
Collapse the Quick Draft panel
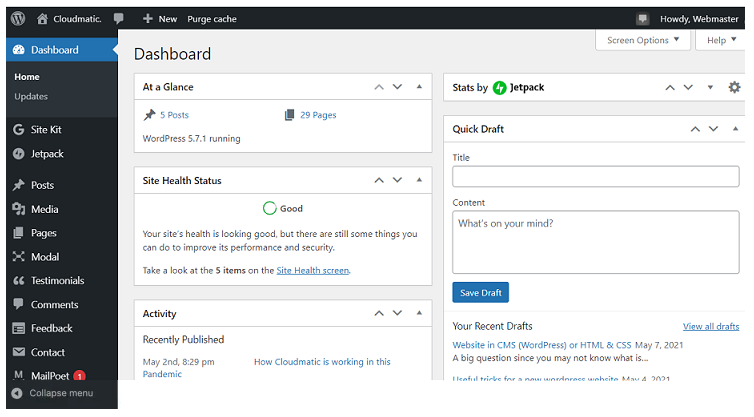735,128
